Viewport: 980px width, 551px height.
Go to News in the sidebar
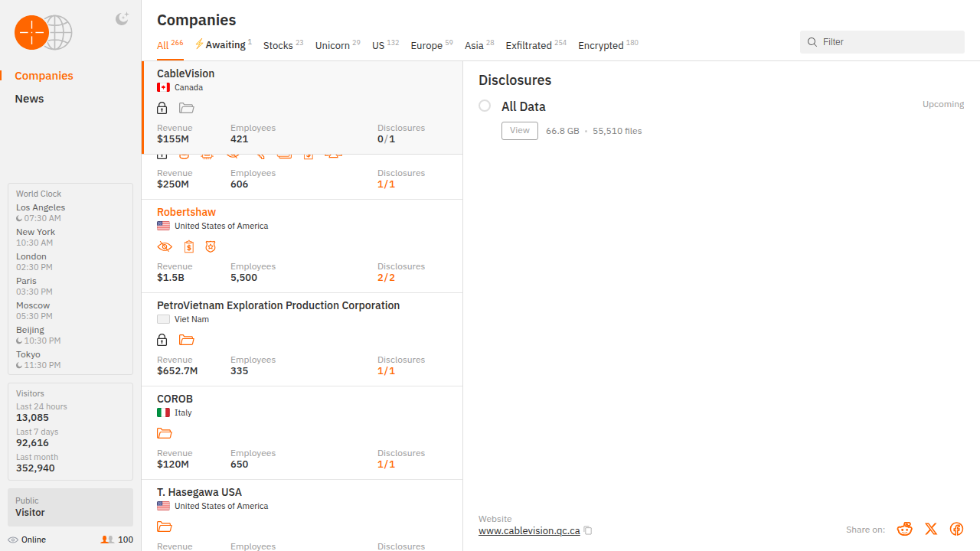29,99
